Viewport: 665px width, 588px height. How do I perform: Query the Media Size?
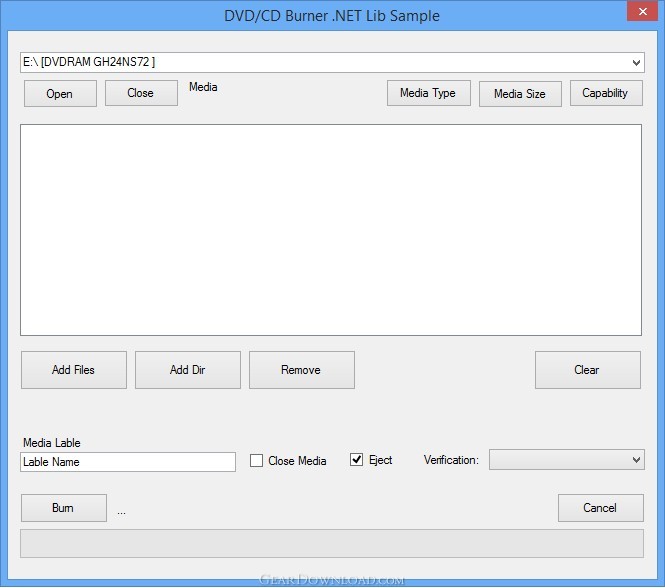pyautogui.click(x=520, y=94)
